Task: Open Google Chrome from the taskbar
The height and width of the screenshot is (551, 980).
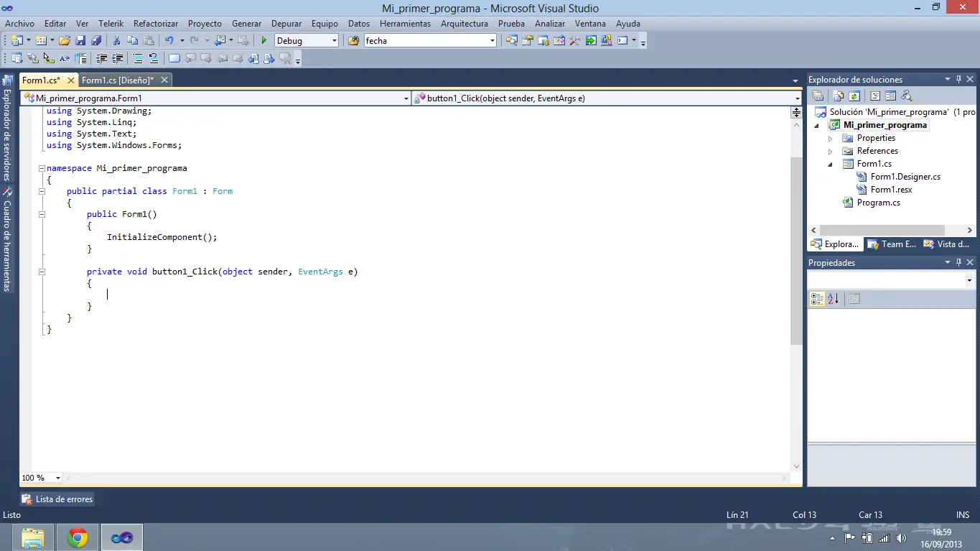Action: click(x=78, y=537)
